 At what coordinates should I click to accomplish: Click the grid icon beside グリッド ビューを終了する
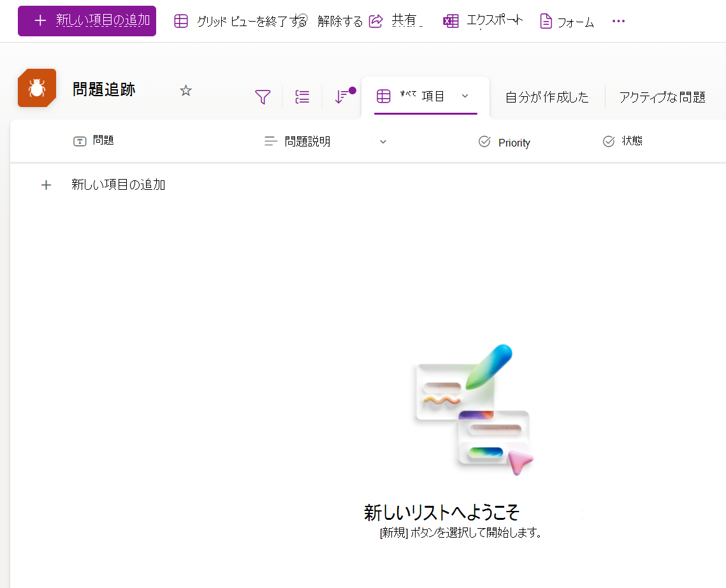tap(181, 21)
